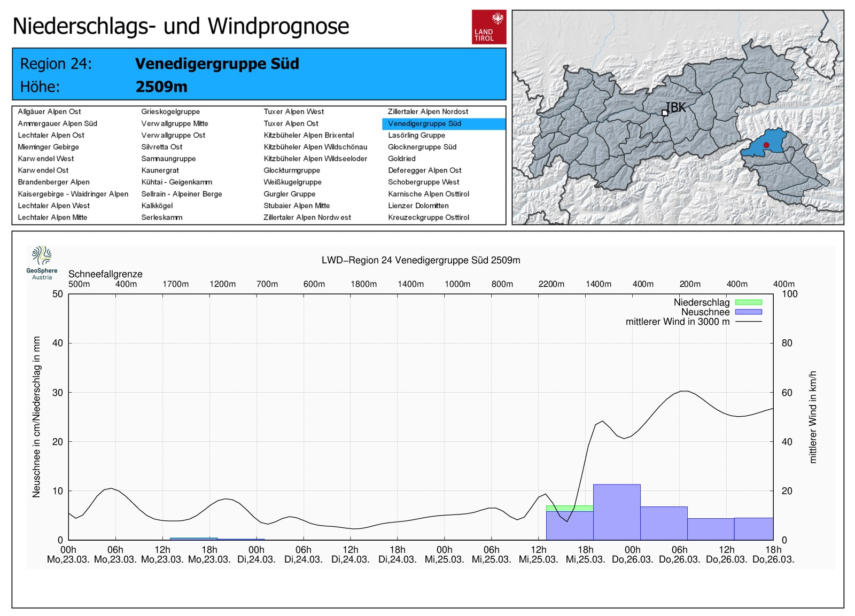The width and height of the screenshot is (855, 616).
Task: Open Kitzbüheler Alpen Brixental forecast
Action: 308,135
